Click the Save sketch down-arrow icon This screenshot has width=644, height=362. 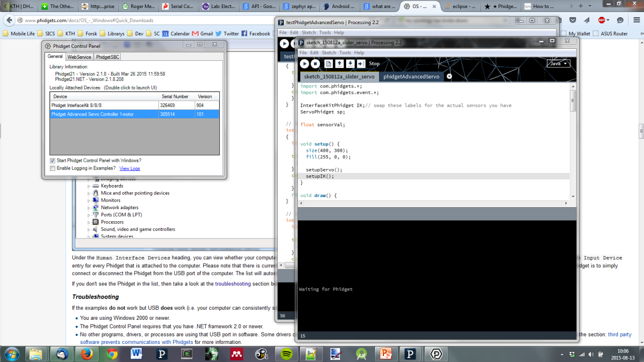[351, 64]
